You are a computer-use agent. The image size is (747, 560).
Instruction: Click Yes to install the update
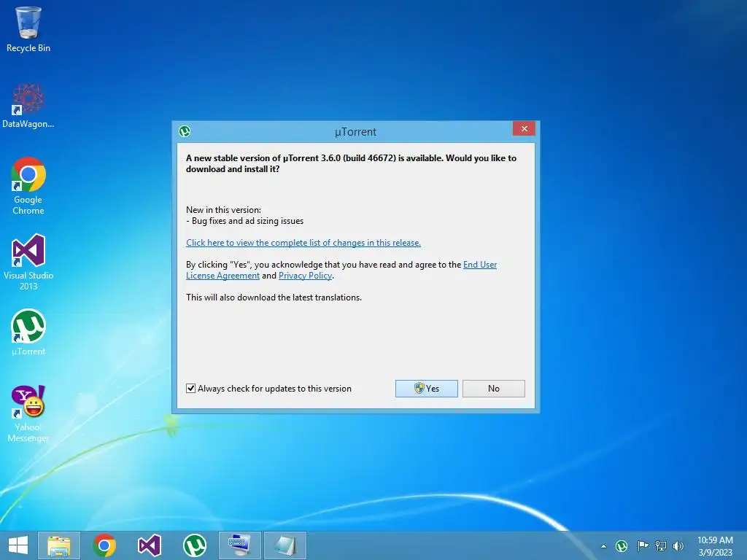pos(426,389)
